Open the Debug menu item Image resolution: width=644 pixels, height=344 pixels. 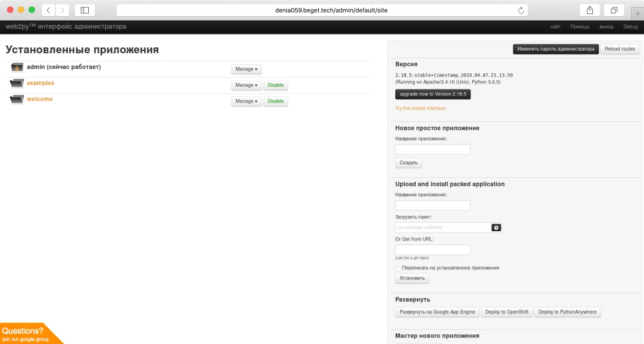(x=630, y=26)
